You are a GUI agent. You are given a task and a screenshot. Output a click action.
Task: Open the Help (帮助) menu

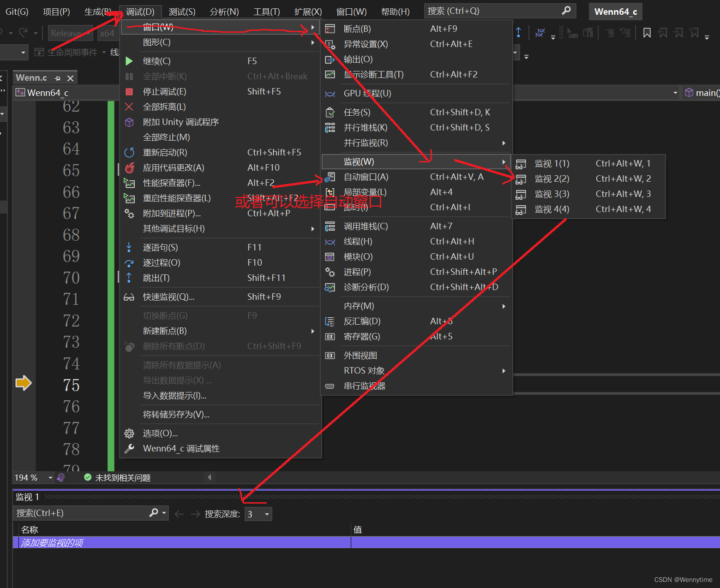click(x=395, y=12)
